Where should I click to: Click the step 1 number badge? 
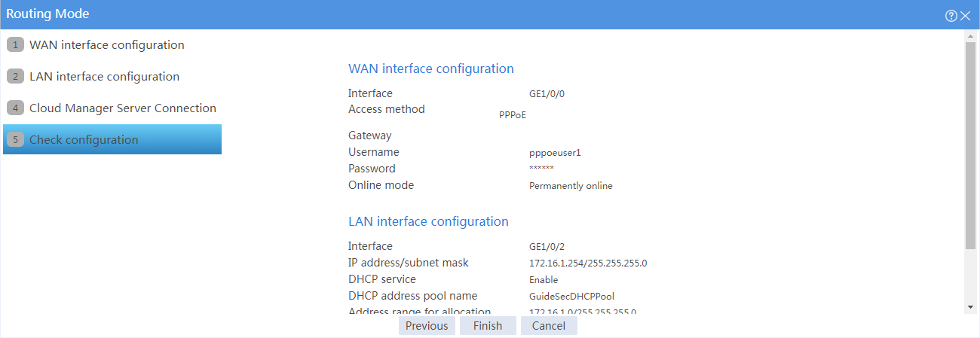coord(16,45)
